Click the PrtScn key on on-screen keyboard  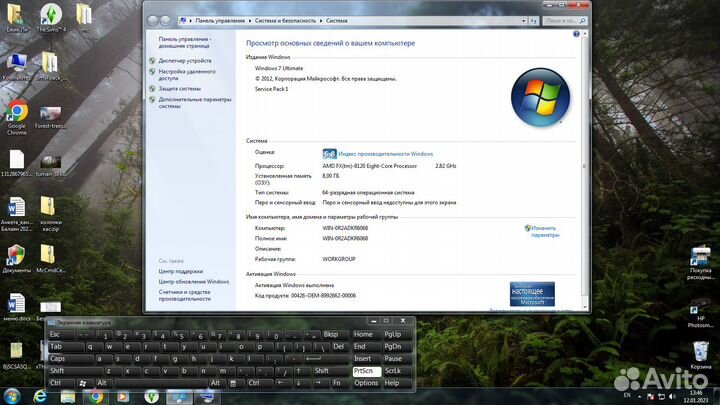366,371
